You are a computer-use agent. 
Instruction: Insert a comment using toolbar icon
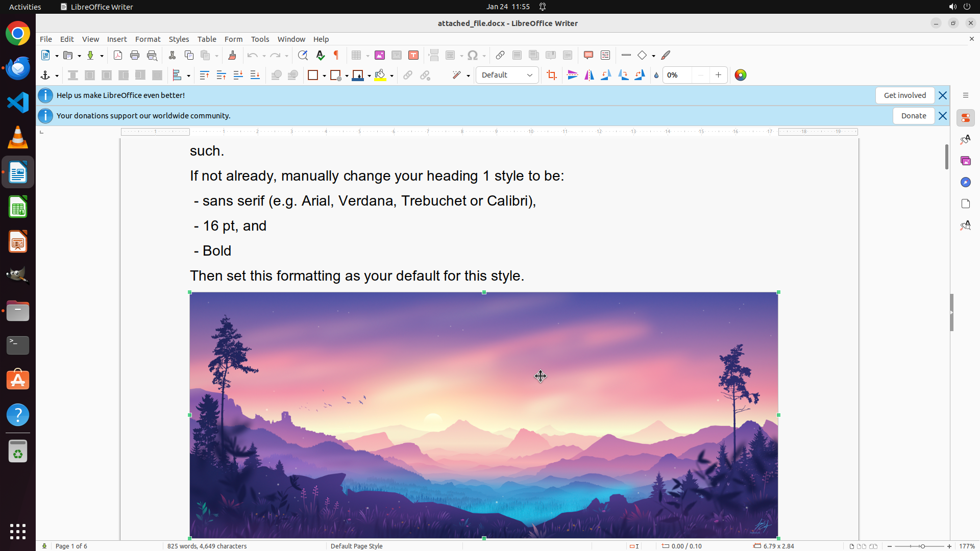588,55
